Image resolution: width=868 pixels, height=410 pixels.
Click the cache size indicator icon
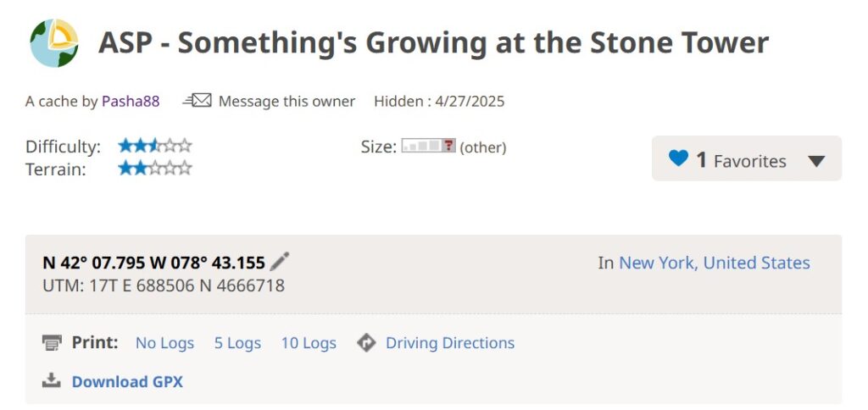(428, 146)
